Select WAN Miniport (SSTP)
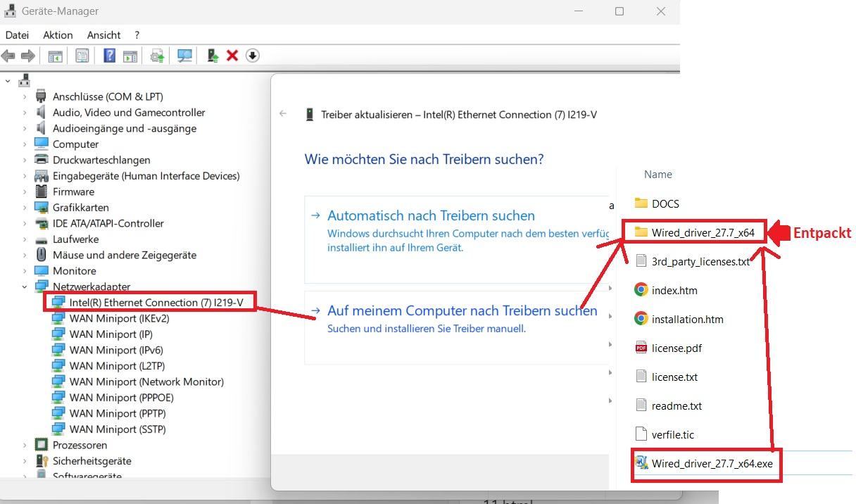Viewport: 856px width, 504px height. click(118, 429)
